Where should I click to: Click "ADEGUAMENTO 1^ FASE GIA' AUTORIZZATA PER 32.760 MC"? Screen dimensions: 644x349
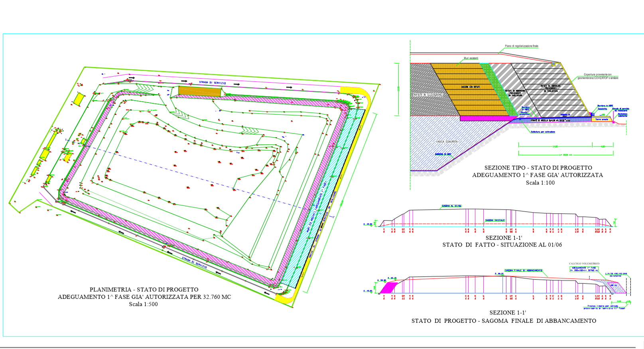(x=144, y=297)
